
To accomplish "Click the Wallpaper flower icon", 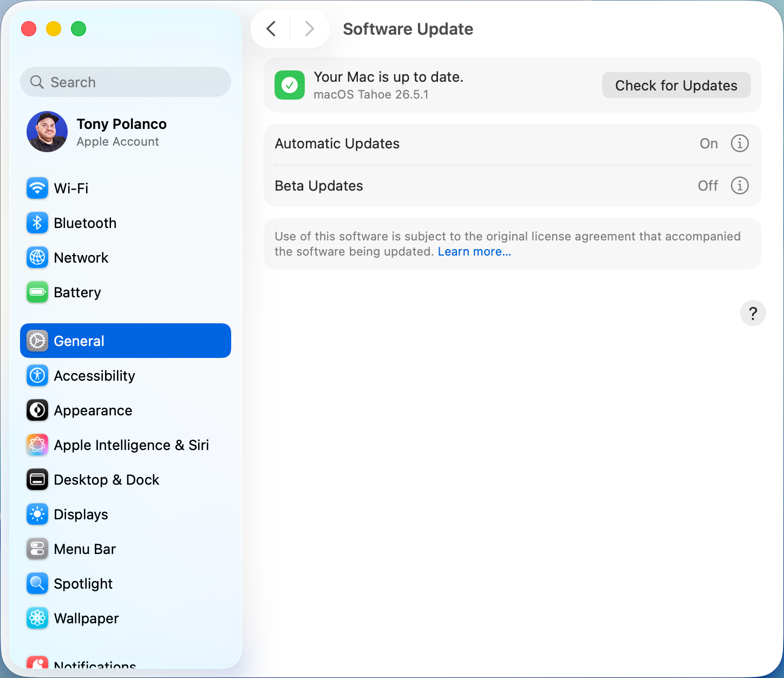I will coord(37,618).
